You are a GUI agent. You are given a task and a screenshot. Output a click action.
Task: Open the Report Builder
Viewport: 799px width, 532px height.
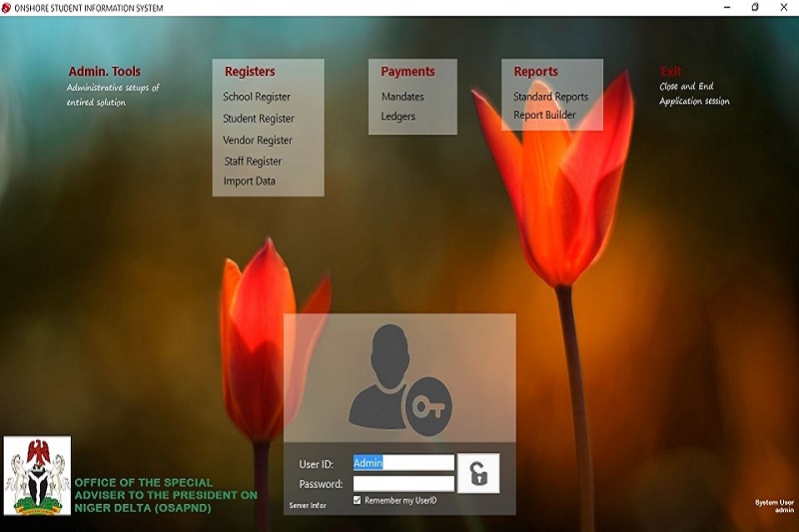click(x=544, y=115)
